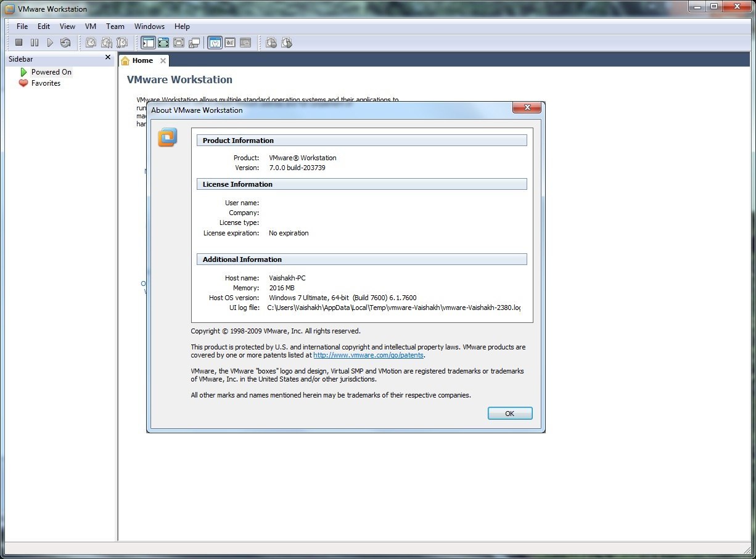The height and width of the screenshot is (559, 756).
Task: Take a snapshot of the virtual machine
Action: coord(91,43)
